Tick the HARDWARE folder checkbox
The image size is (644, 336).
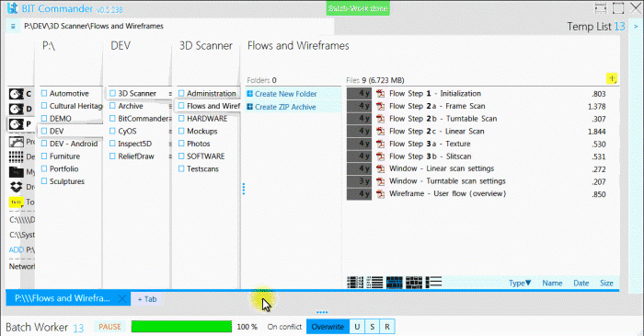click(181, 119)
